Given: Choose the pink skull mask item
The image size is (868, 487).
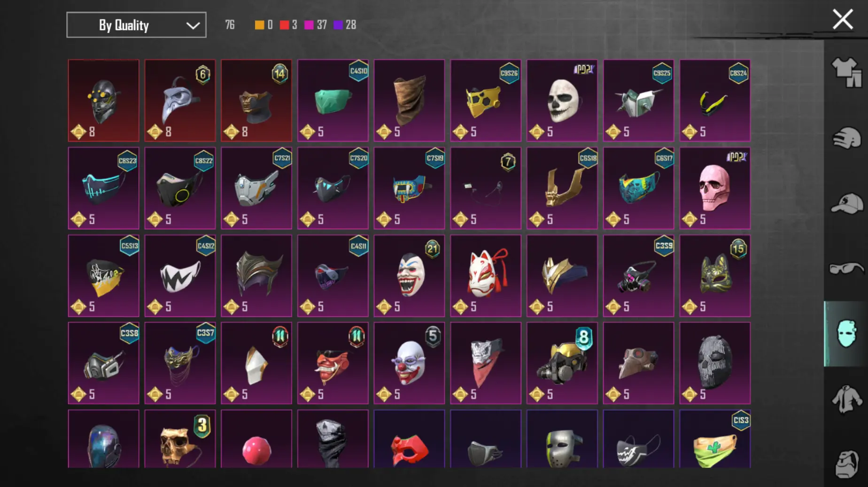Looking at the screenshot, I should [x=714, y=188].
